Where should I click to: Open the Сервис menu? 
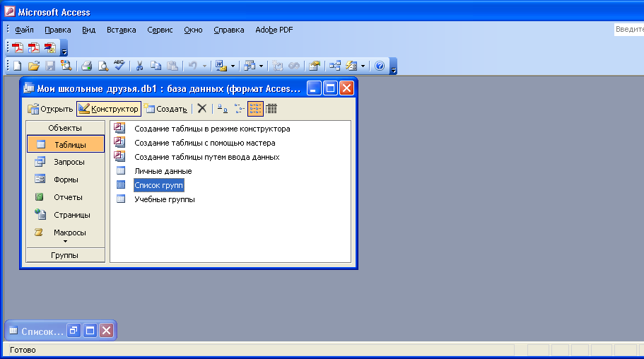point(160,30)
